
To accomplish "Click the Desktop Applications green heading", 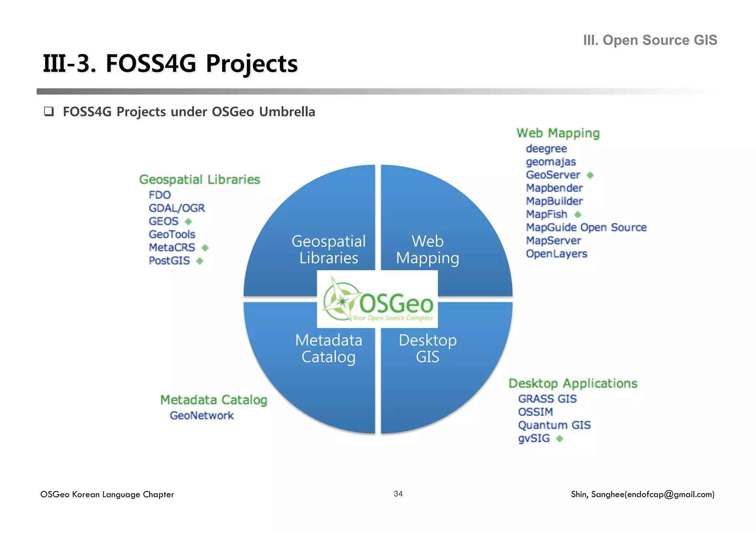I will [x=573, y=383].
